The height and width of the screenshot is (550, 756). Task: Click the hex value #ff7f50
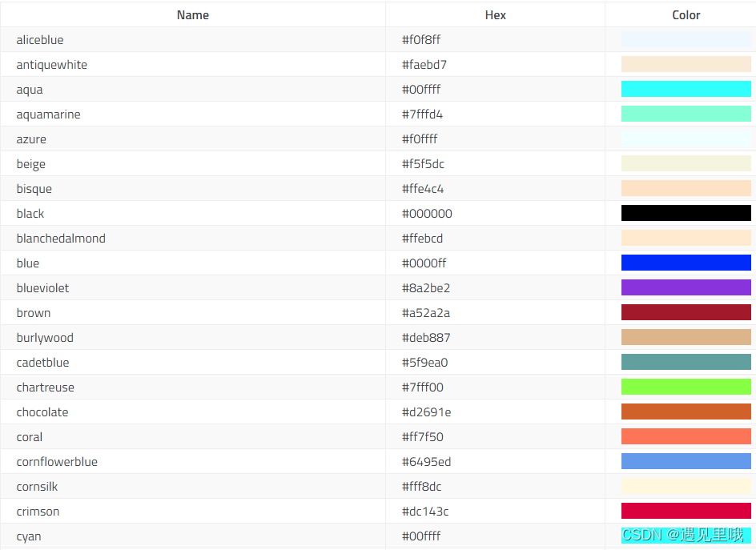click(423, 437)
